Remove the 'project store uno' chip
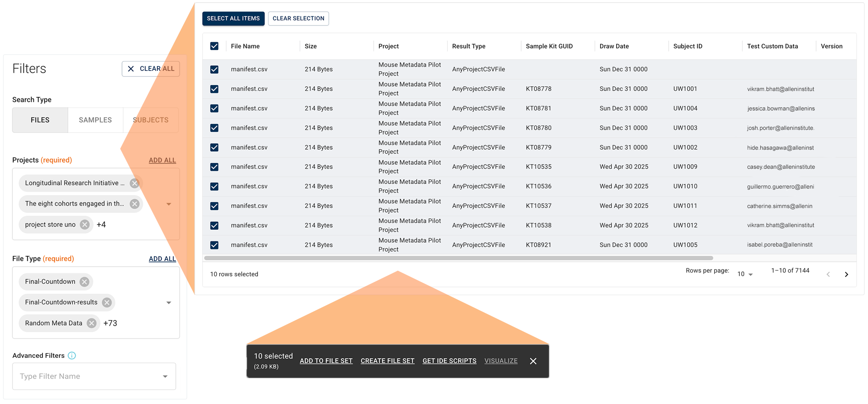This screenshot has height=404, width=868. tap(85, 225)
